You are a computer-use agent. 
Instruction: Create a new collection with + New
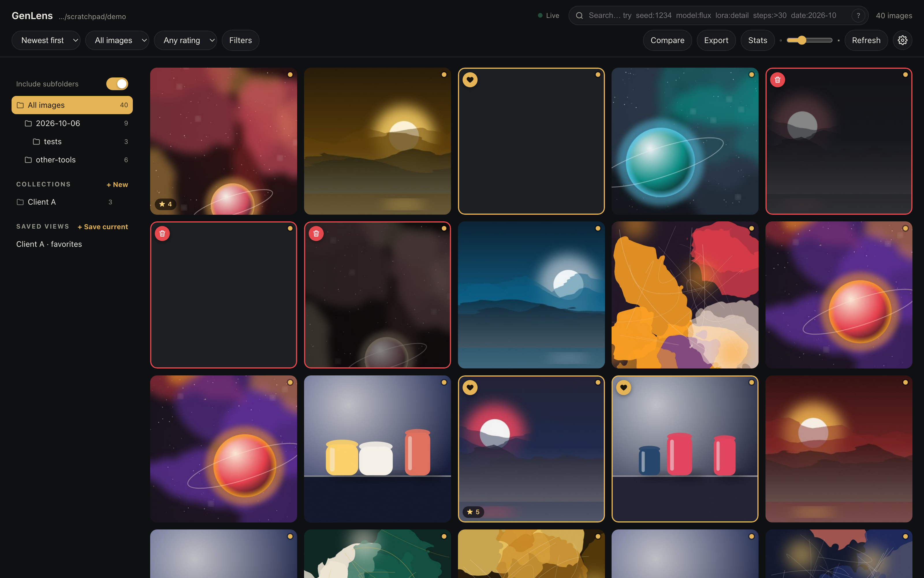click(x=117, y=185)
